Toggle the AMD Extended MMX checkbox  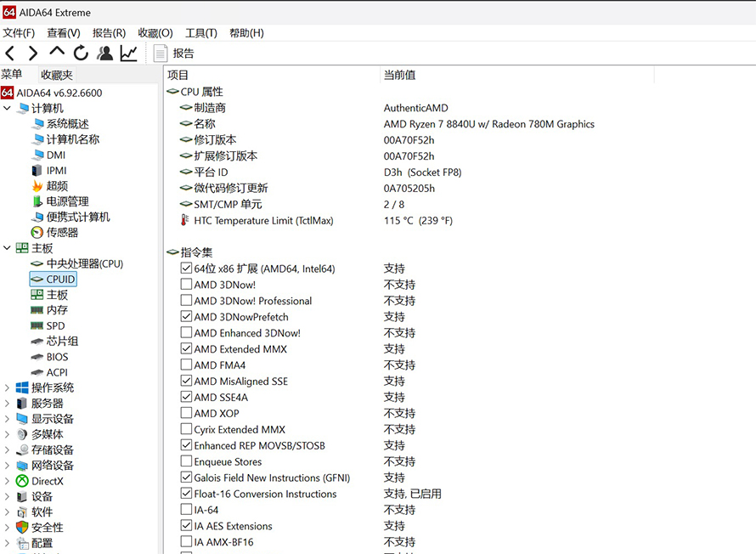[x=186, y=348]
